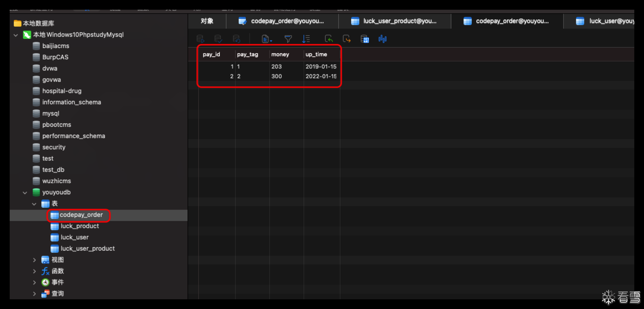Image resolution: width=644 pixels, height=309 pixels.
Task: Select the performance_schema database
Action: click(x=74, y=136)
